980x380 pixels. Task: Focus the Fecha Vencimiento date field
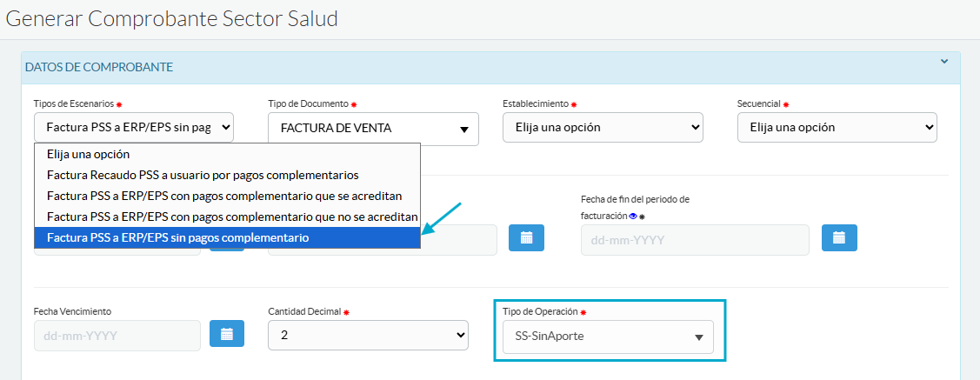(117, 335)
